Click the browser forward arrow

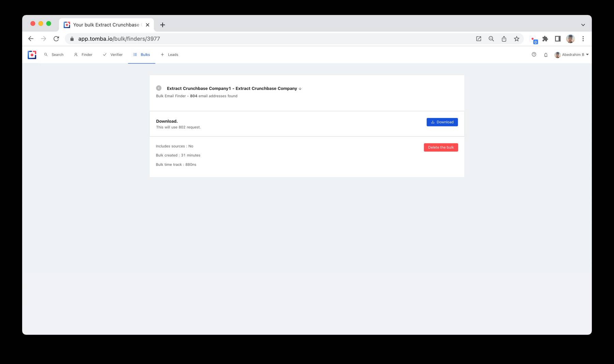pyautogui.click(x=43, y=39)
